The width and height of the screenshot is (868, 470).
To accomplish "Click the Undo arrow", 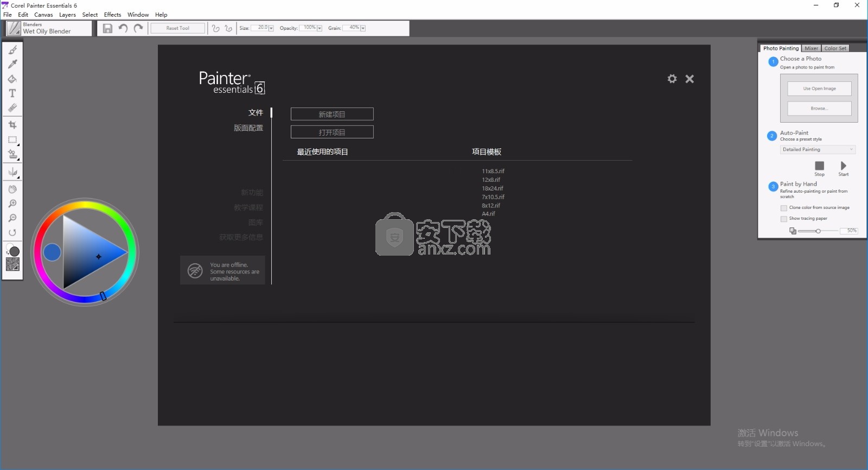I will point(123,28).
